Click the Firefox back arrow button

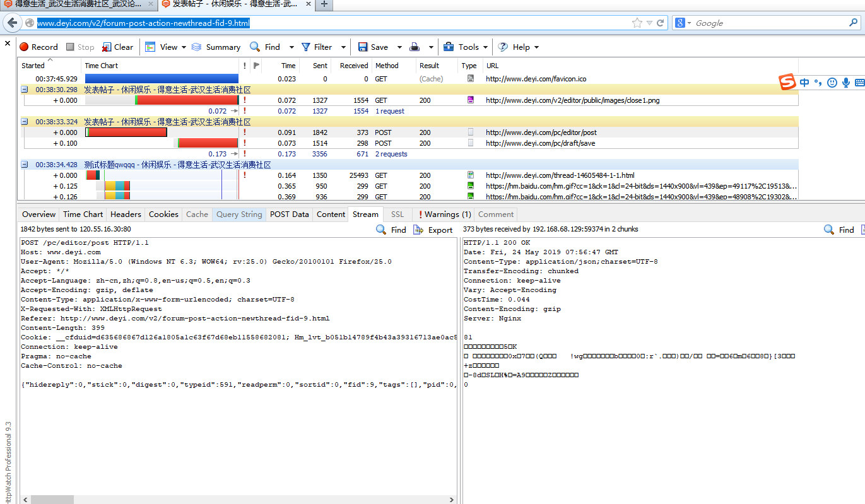(x=12, y=23)
